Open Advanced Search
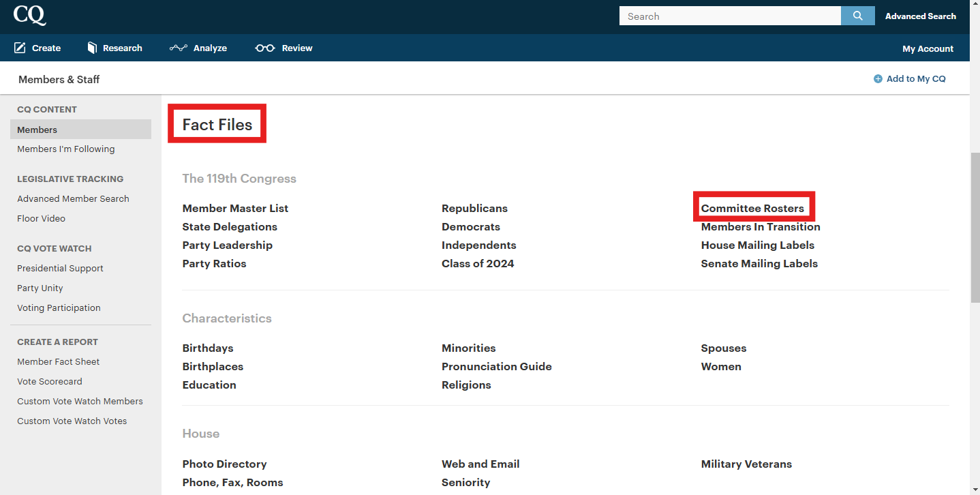 pyautogui.click(x=920, y=16)
